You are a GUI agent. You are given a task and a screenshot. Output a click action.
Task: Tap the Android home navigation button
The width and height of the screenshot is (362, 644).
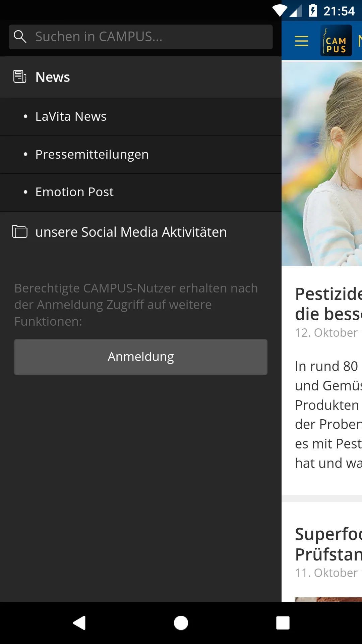[x=181, y=623]
